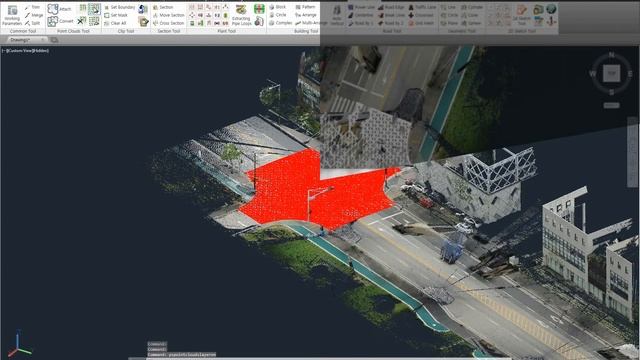Select Grid mesh in Road Tool
The image size is (640, 360).
coord(421,23)
